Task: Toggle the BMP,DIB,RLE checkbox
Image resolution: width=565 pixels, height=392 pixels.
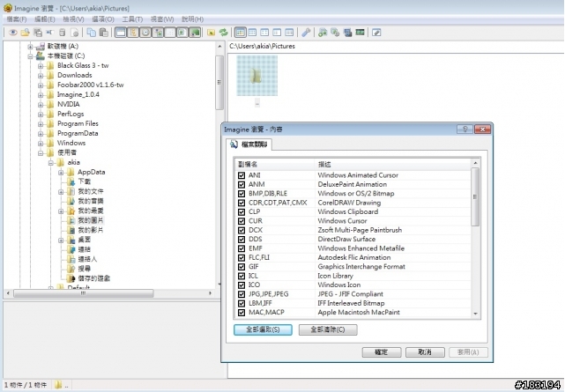Action: point(242,194)
